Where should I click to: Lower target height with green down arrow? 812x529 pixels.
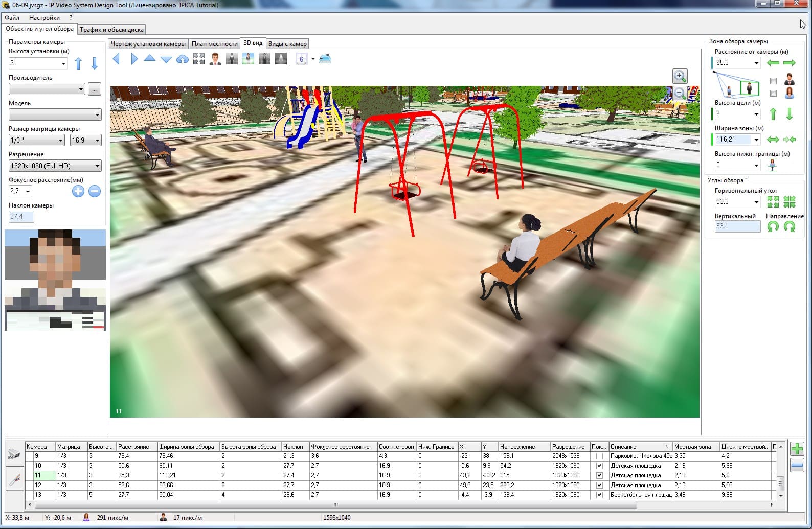tap(790, 114)
